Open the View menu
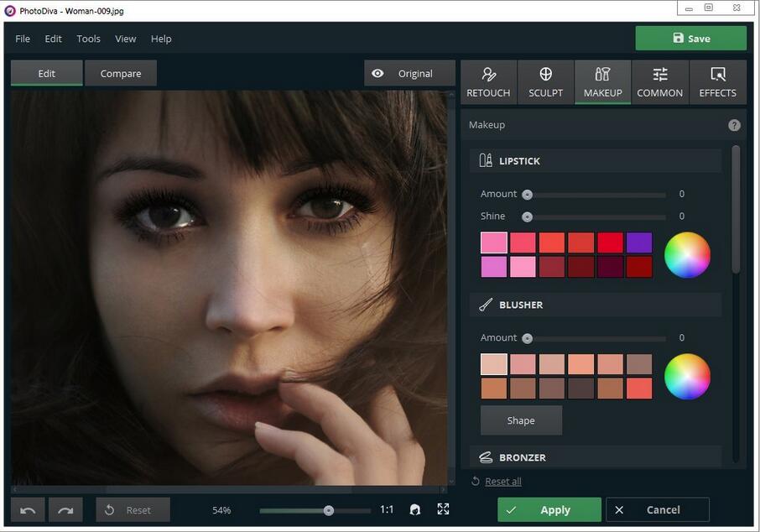The height and width of the screenshot is (532, 760). coord(126,39)
